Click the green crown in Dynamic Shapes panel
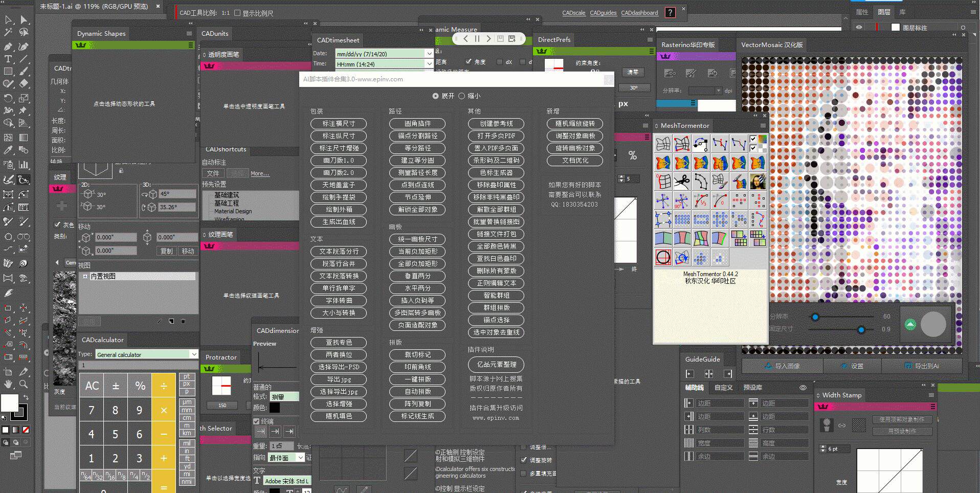Screen dimensions: 980x493 point(81,46)
